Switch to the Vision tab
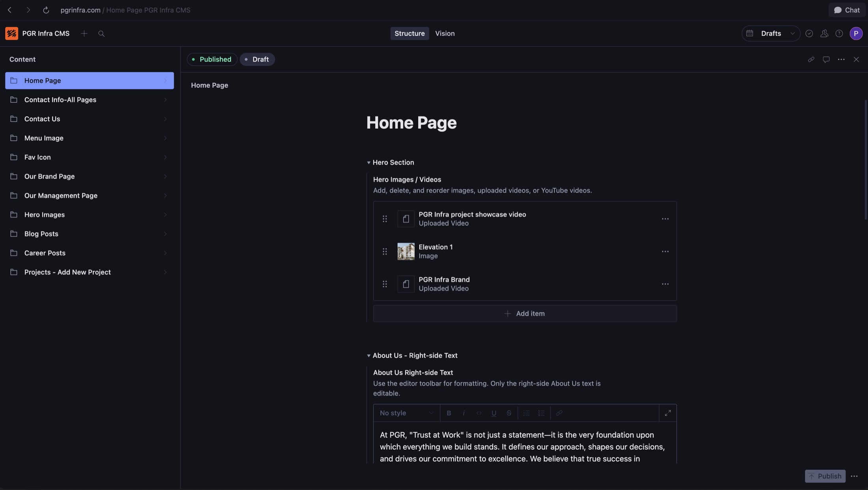The height and width of the screenshot is (490, 868). (445, 34)
